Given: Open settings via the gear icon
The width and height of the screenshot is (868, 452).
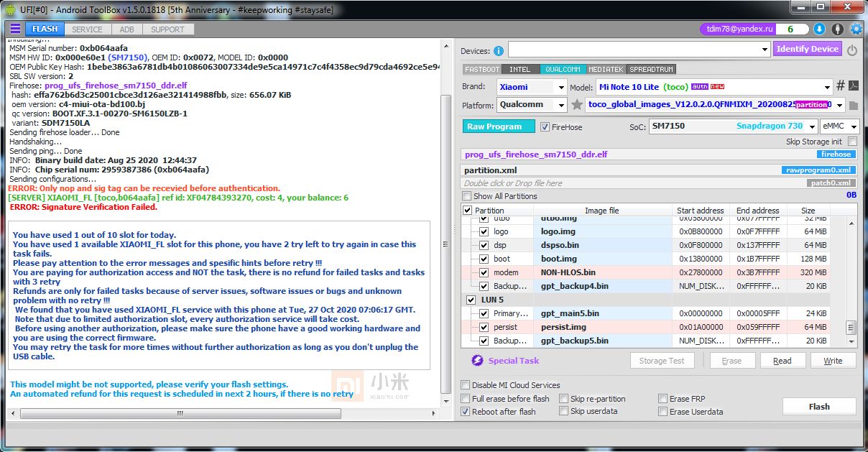Looking at the screenshot, I should 857,29.
